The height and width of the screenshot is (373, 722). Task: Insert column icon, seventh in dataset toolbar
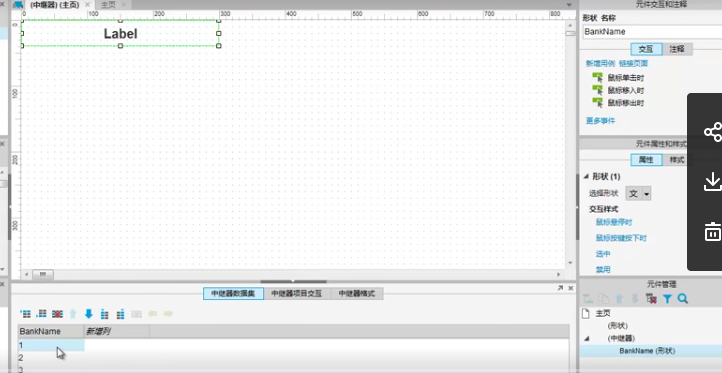coord(120,314)
